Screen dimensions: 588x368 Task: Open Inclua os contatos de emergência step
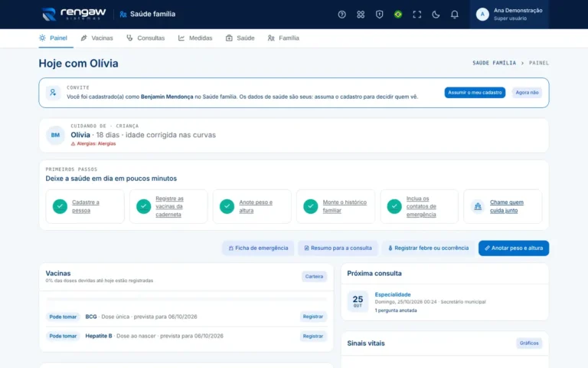tap(421, 206)
